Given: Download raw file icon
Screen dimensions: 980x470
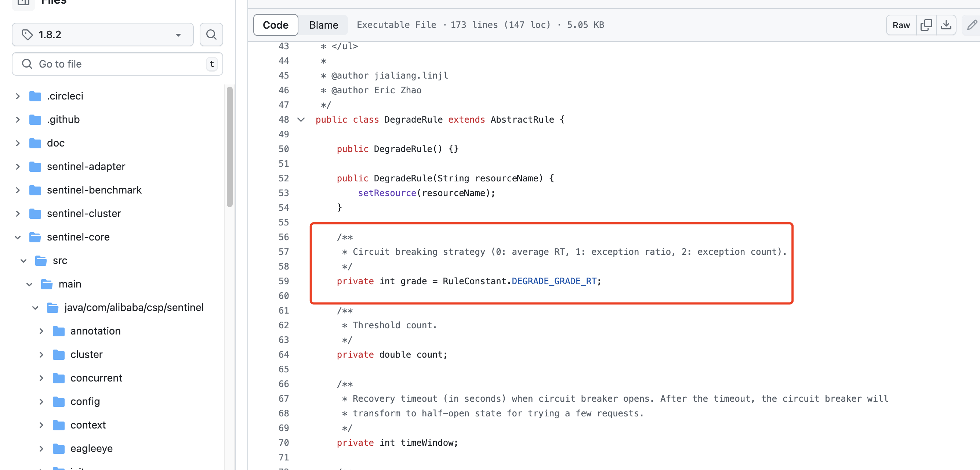Looking at the screenshot, I should coord(946,25).
